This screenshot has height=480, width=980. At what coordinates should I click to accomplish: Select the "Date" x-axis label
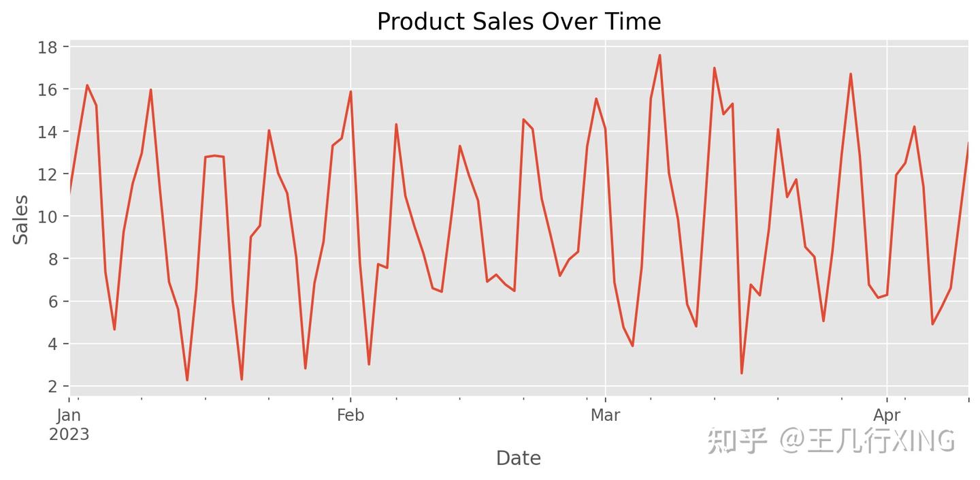[x=519, y=458]
